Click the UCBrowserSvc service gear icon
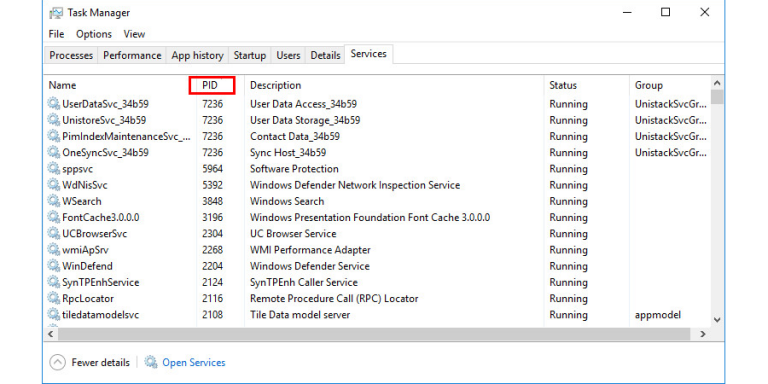Screen dimensions: 768x384 coord(53,233)
